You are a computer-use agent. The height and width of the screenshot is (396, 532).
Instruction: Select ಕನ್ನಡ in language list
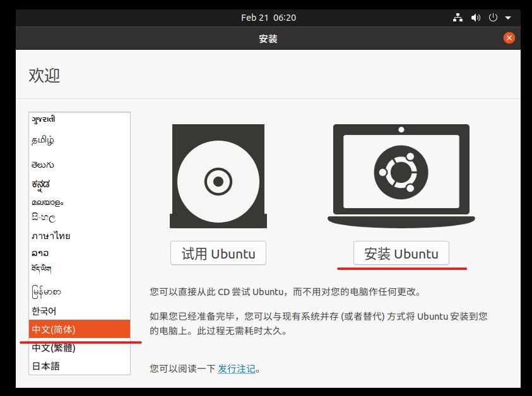(x=80, y=184)
